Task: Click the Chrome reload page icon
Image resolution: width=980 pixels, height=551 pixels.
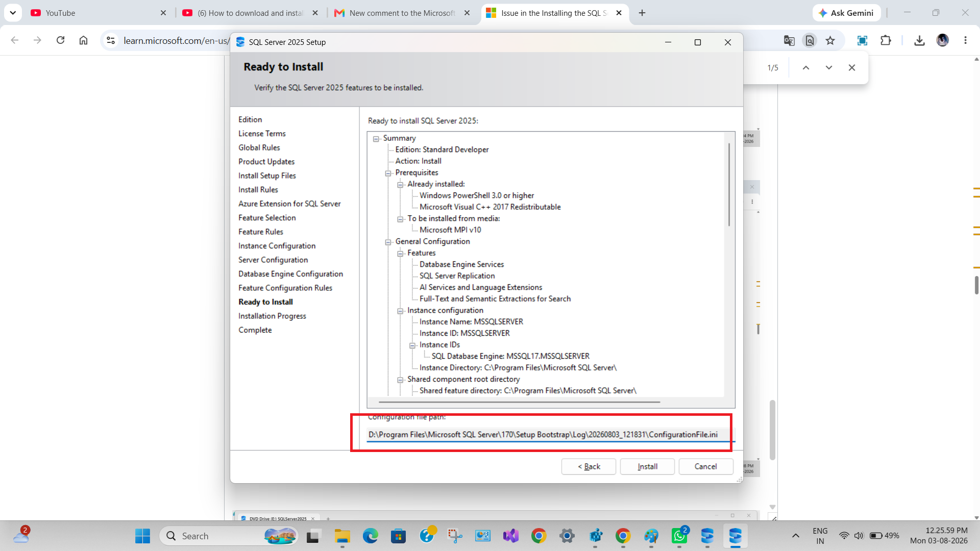Action: (60, 40)
